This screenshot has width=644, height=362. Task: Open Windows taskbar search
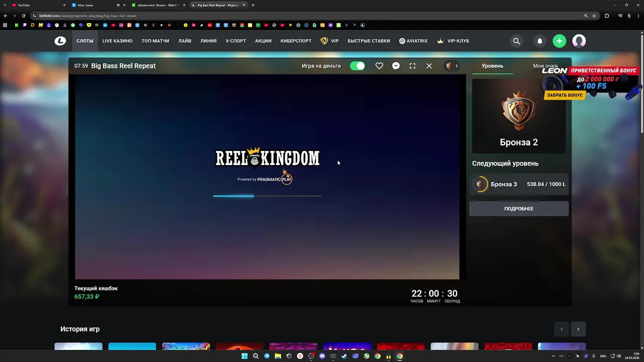coord(256,356)
